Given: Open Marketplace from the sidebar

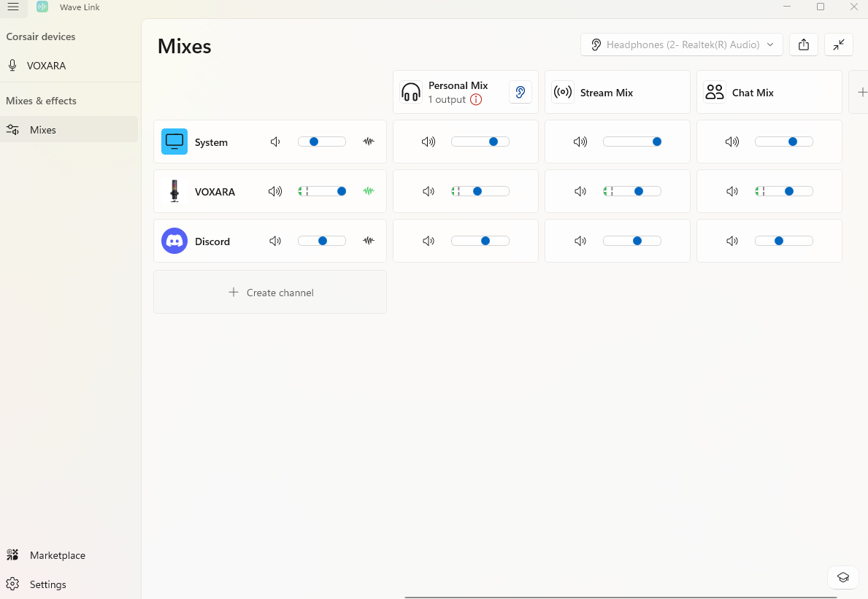Looking at the screenshot, I should (69, 554).
